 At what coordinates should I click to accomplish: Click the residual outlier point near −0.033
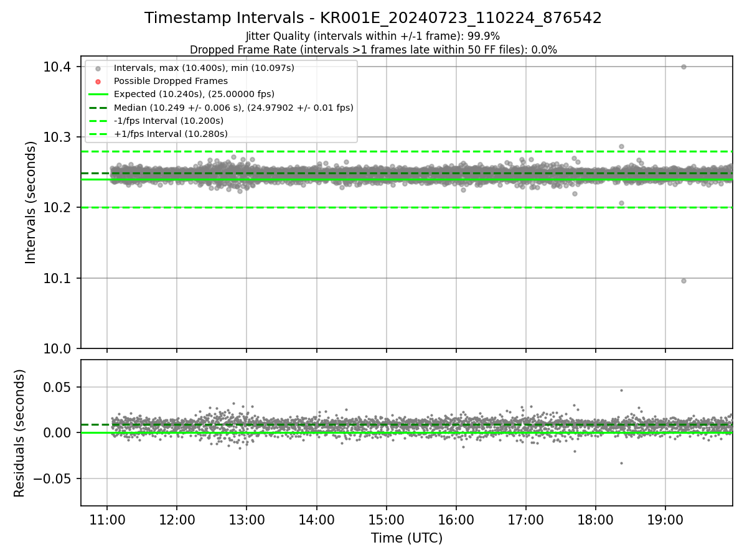click(x=621, y=463)
